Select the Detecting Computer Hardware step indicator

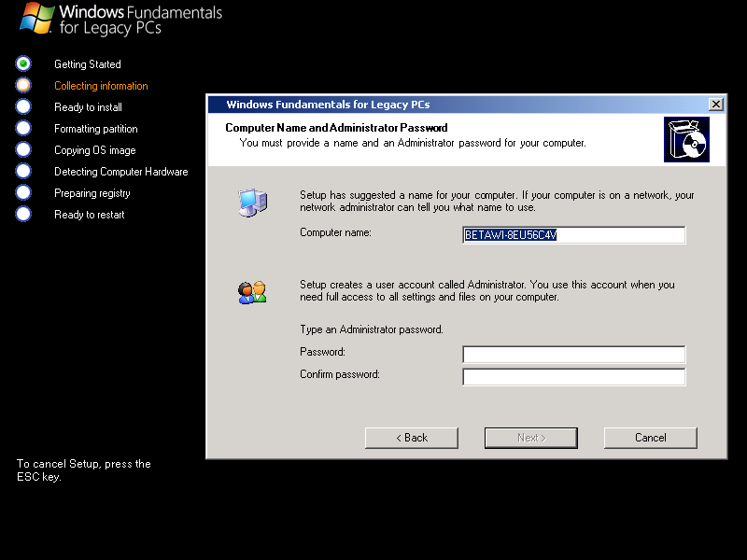pos(23,171)
